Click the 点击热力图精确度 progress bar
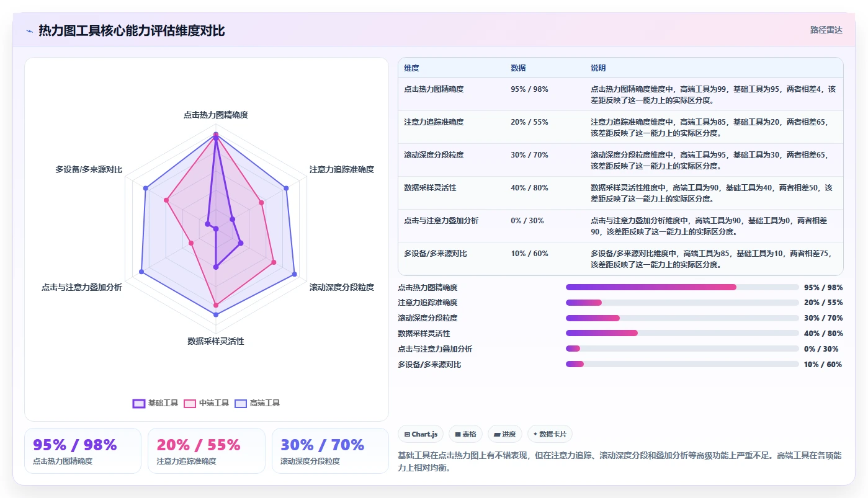Screen dimensions: 868x498 (682, 287)
